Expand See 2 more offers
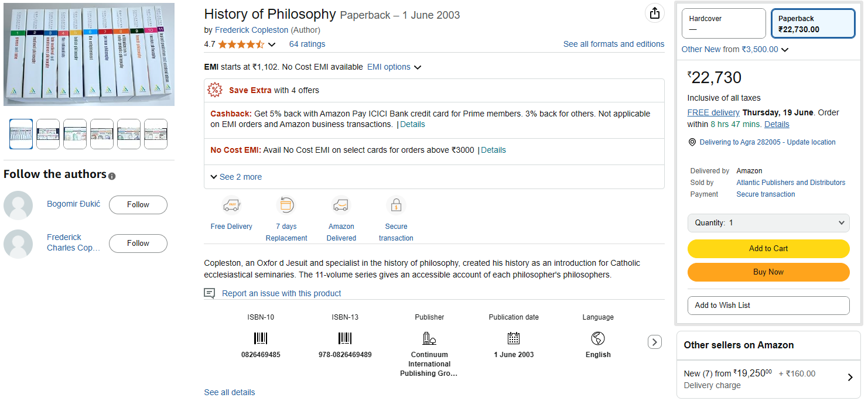The image size is (868, 401). coord(236,177)
